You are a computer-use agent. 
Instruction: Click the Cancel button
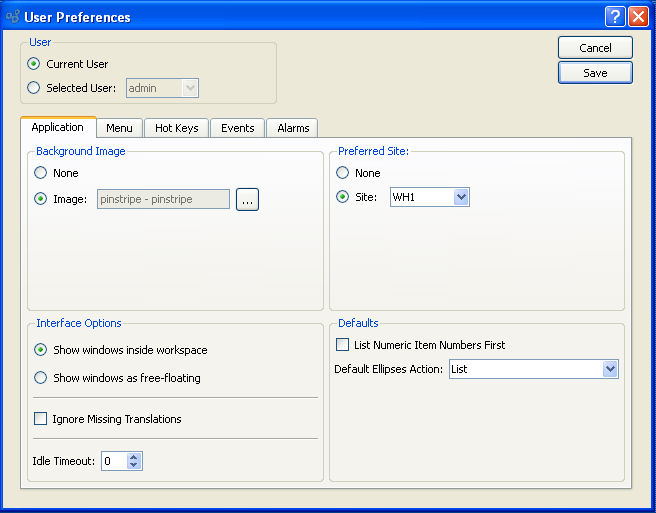pyautogui.click(x=595, y=48)
